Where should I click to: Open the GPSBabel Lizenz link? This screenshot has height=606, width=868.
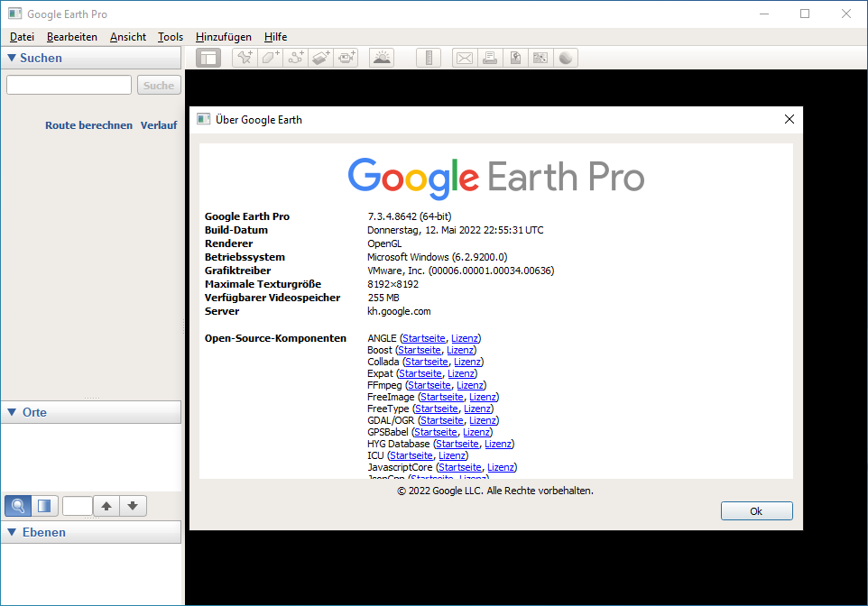point(476,432)
